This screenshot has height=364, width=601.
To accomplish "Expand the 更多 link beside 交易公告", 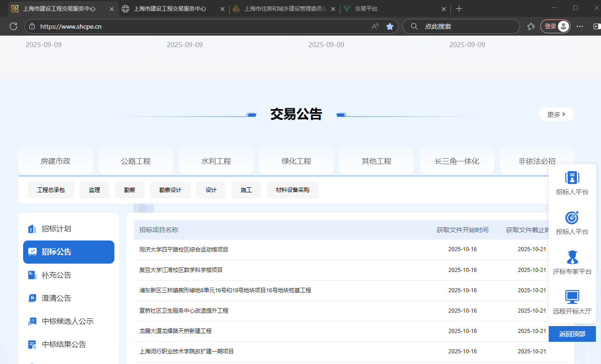I will 556,115.
